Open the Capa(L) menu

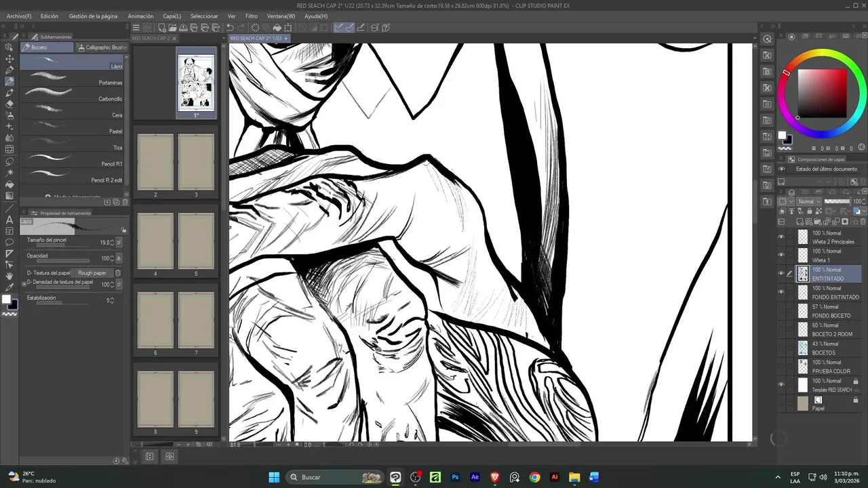tap(172, 16)
